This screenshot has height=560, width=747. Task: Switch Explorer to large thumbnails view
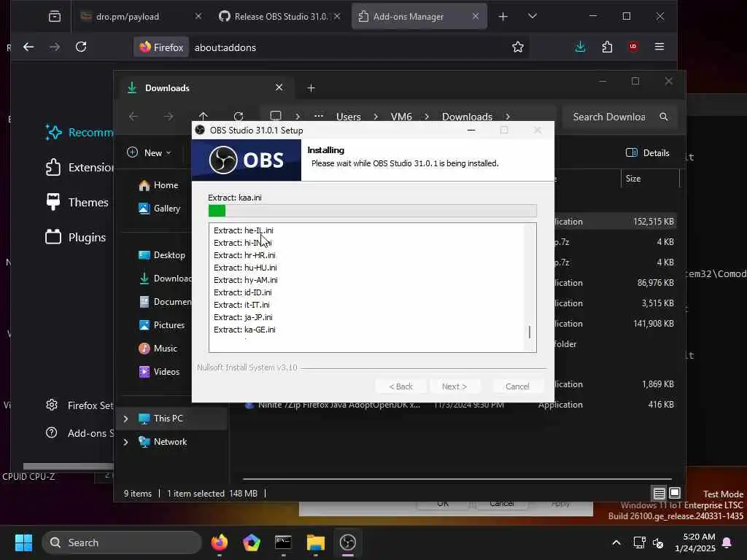point(675,494)
